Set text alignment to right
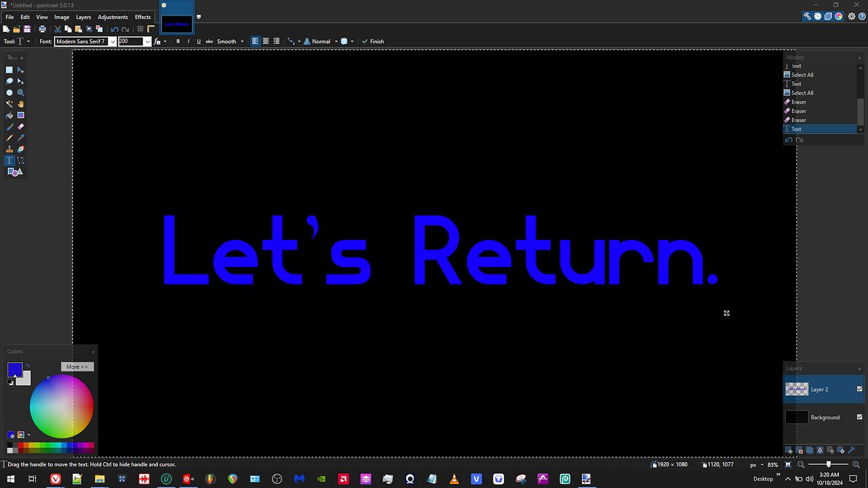Screen dimensions: 868x488 pos(276,41)
